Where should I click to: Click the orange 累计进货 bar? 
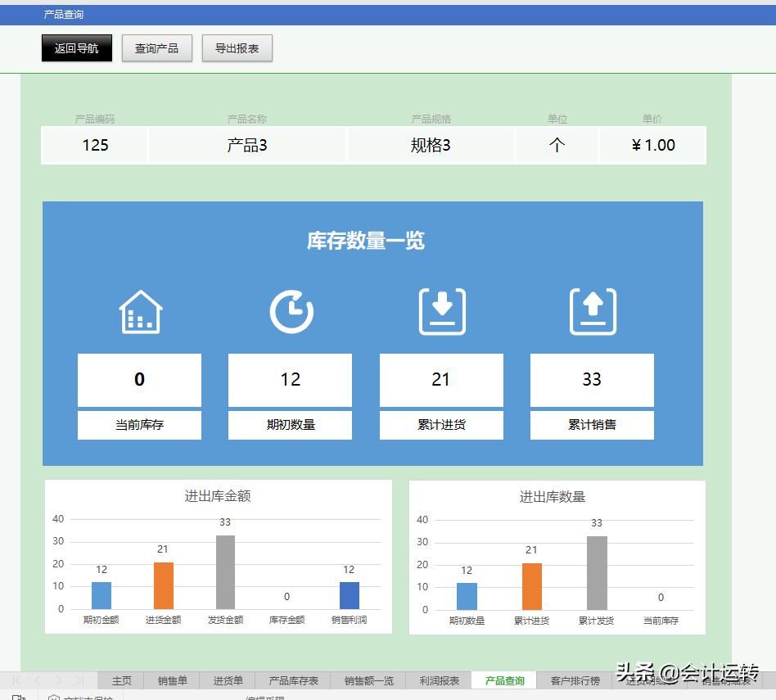point(531,587)
